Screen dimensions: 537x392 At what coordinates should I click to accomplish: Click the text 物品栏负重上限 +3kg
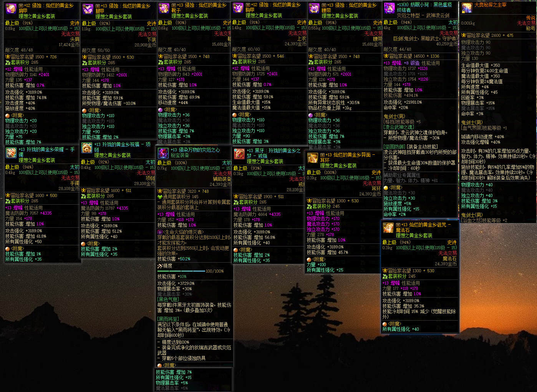pos(330,108)
